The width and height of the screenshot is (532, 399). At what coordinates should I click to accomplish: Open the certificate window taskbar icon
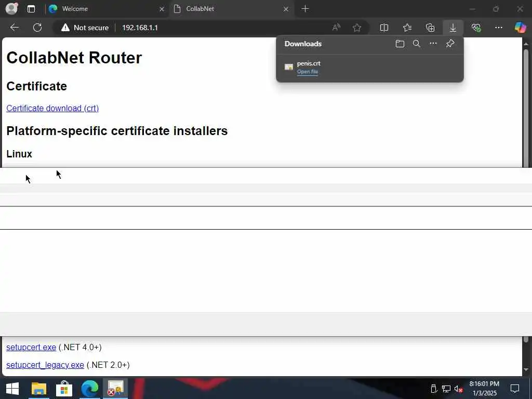tap(115, 389)
